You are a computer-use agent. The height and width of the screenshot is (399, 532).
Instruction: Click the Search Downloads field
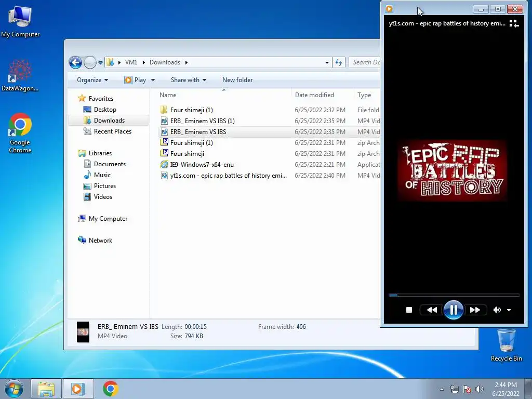(x=365, y=62)
